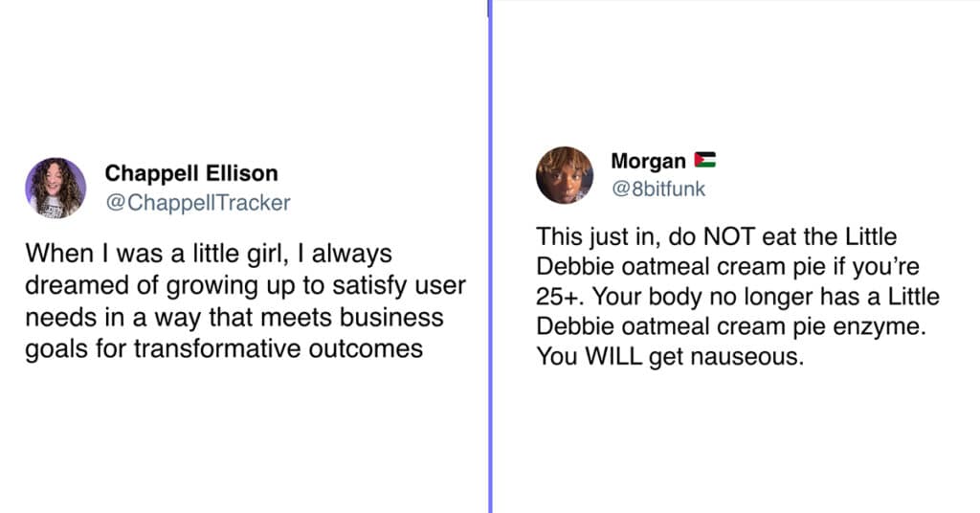Open Chappell Ellison's profile picture
Image resolution: width=980 pixels, height=513 pixels.
pyautogui.click(x=56, y=188)
